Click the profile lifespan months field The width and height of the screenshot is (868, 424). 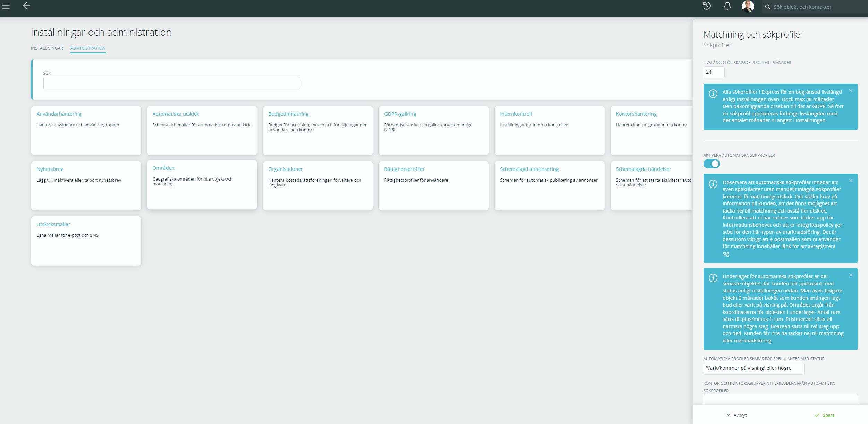coord(714,72)
